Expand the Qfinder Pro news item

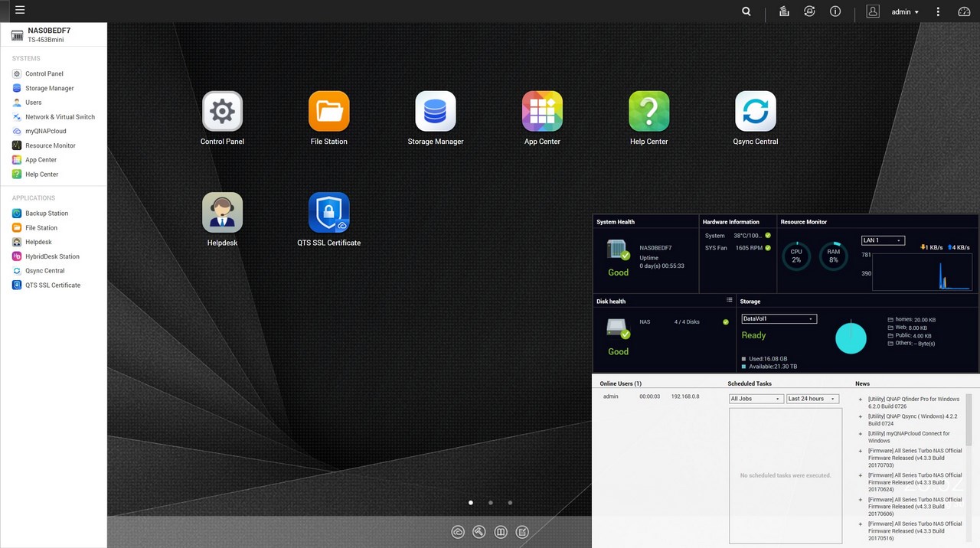point(861,400)
